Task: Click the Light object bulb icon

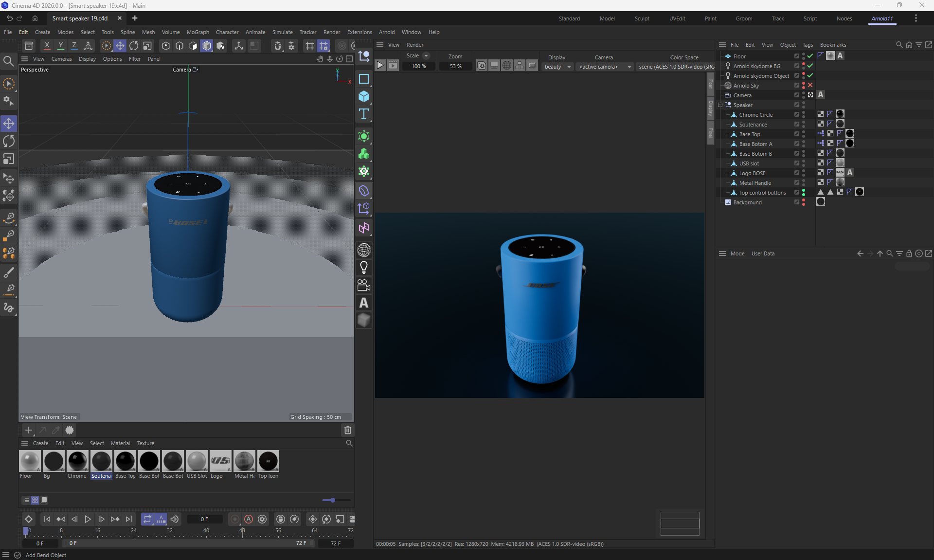Action: tap(363, 267)
